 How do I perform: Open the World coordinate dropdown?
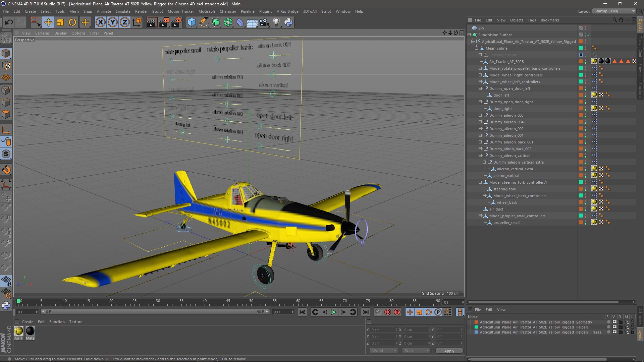coord(384,351)
